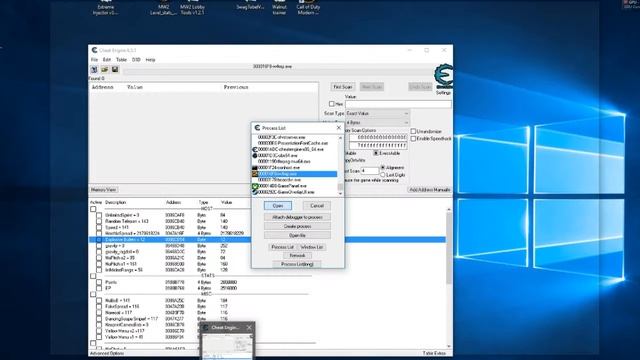Viewport: 640px width, 360px height.
Task: Click the Open file button
Action: pos(297,236)
